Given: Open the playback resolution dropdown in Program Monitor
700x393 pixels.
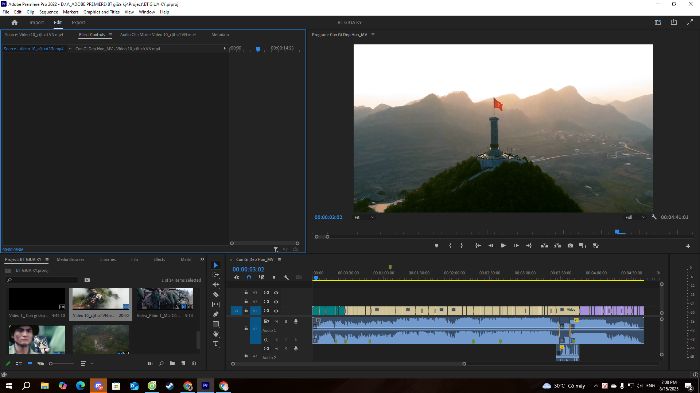Looking at the screenshot, I should tap(635, 217).
